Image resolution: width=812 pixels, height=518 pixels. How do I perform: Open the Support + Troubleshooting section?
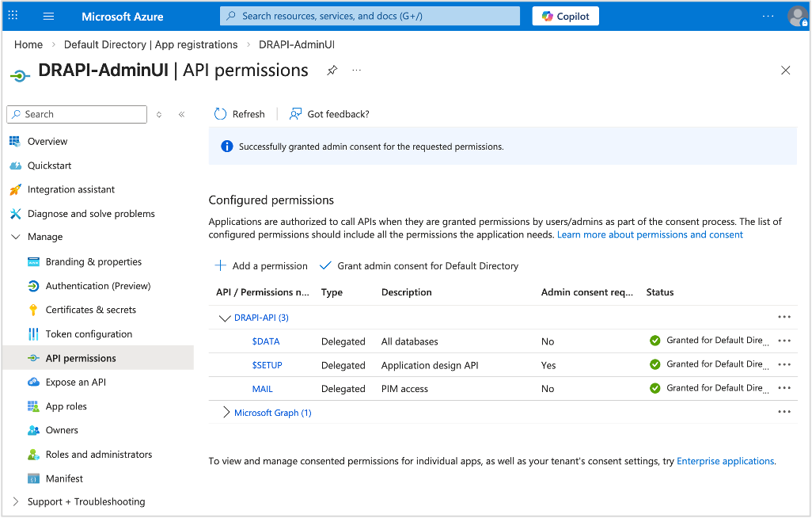click(79, 501)
